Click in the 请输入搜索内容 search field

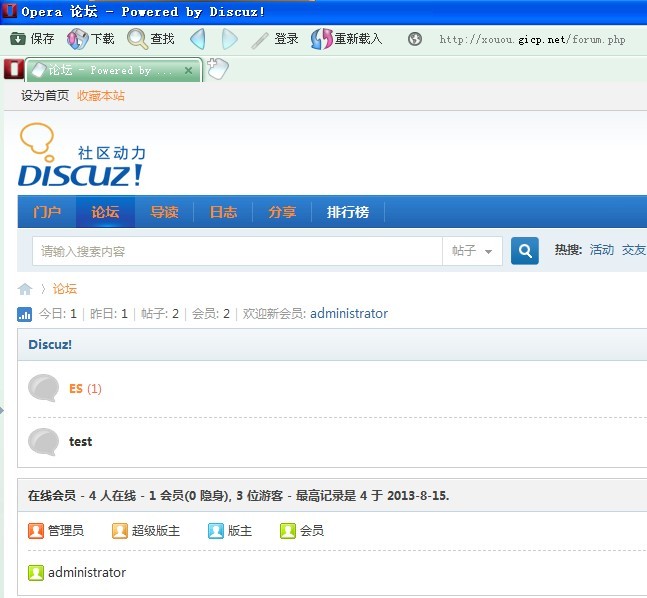[237, 251]
